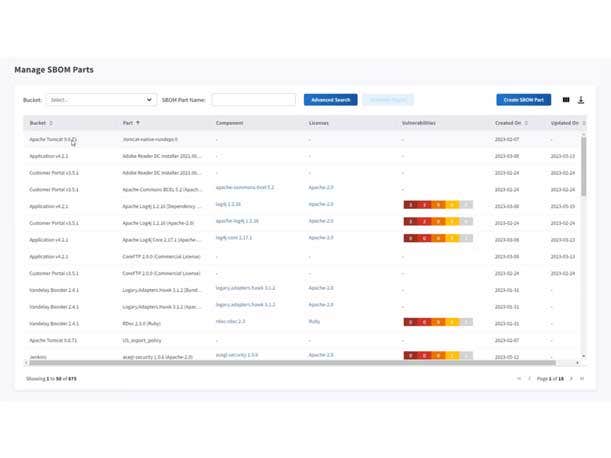Click the Create SBOM Part button
The height and width of the screenshot is (458, 611).
pyautogui.click(x=523, y=100)
